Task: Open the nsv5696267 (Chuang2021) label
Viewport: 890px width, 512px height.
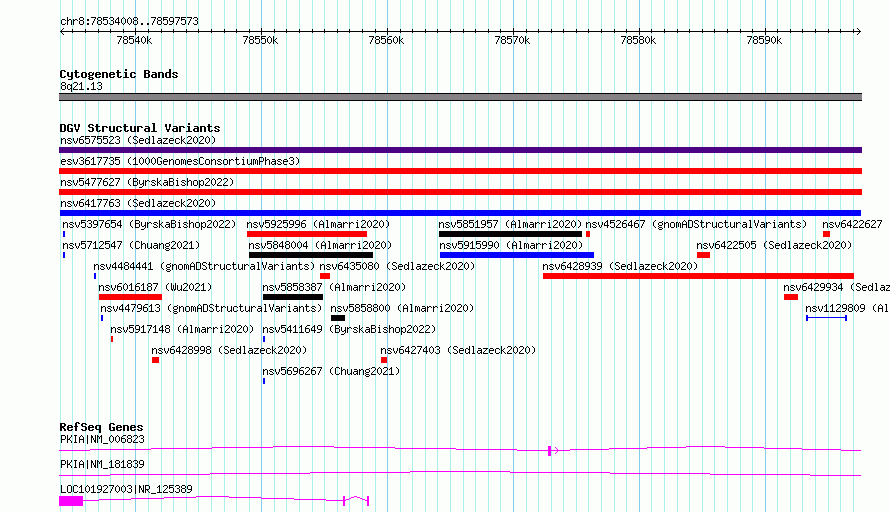Action: (331, 371)
